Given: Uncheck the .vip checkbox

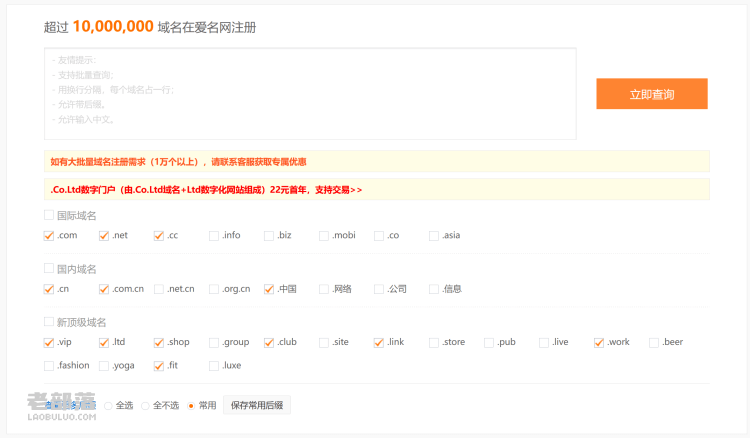Looking at the screenshot, I should [x=49, y=342].
